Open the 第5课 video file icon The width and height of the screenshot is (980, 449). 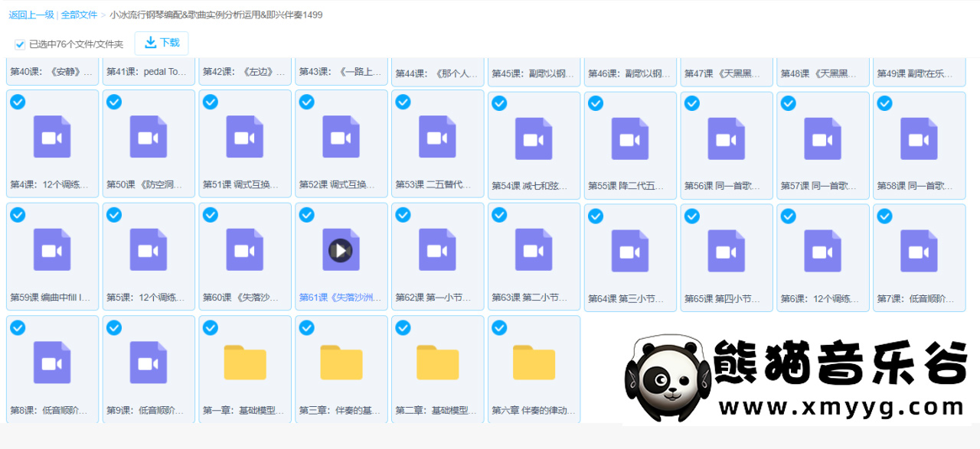[149, 250]
